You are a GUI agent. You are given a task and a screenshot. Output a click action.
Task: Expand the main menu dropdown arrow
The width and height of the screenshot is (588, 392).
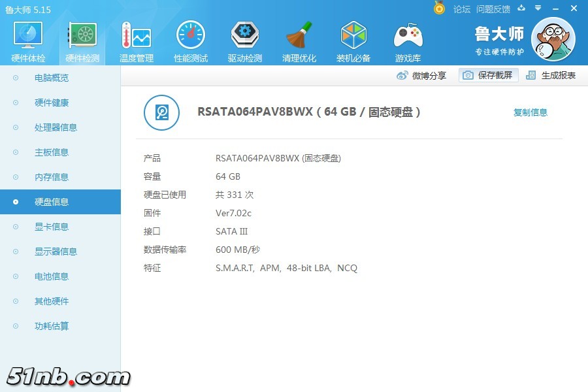[538, 8]
